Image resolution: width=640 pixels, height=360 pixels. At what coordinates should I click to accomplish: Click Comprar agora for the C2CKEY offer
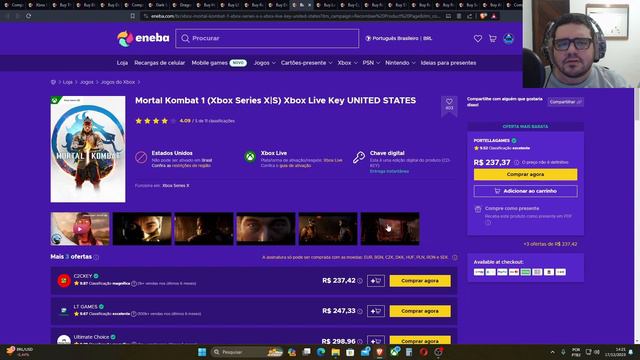420,281
